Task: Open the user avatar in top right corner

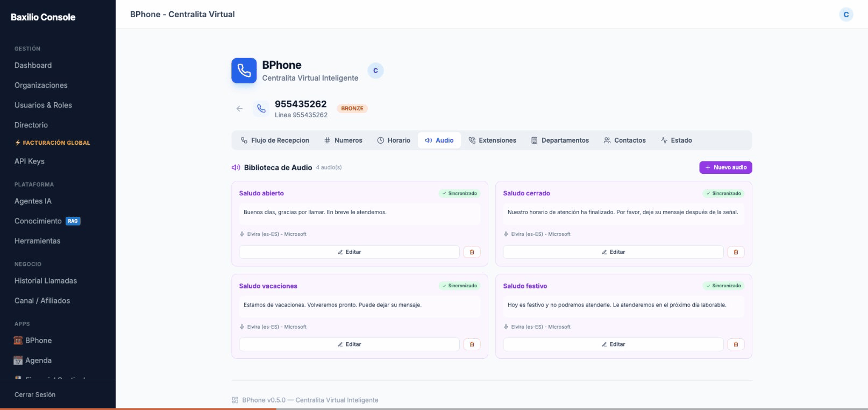Action: [x=846, y=15]
